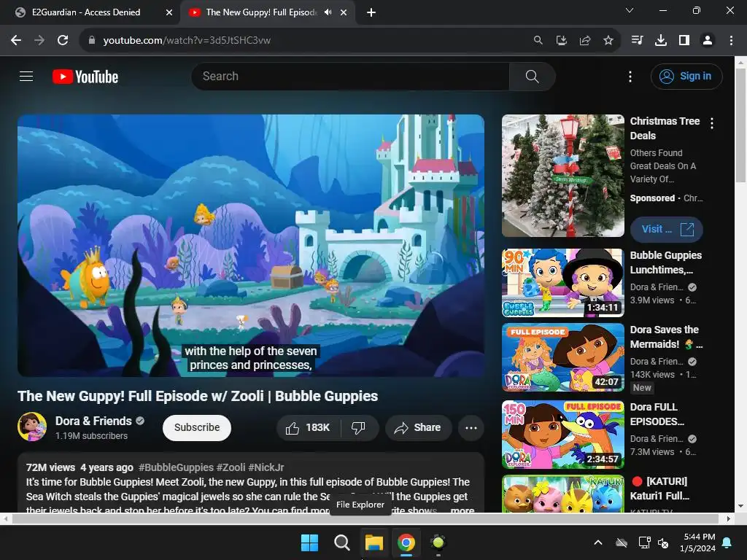This screenshot has height=560, width=747.
Task: Click the address bar URL youtube.com/watch
Action: pos(187,40)
